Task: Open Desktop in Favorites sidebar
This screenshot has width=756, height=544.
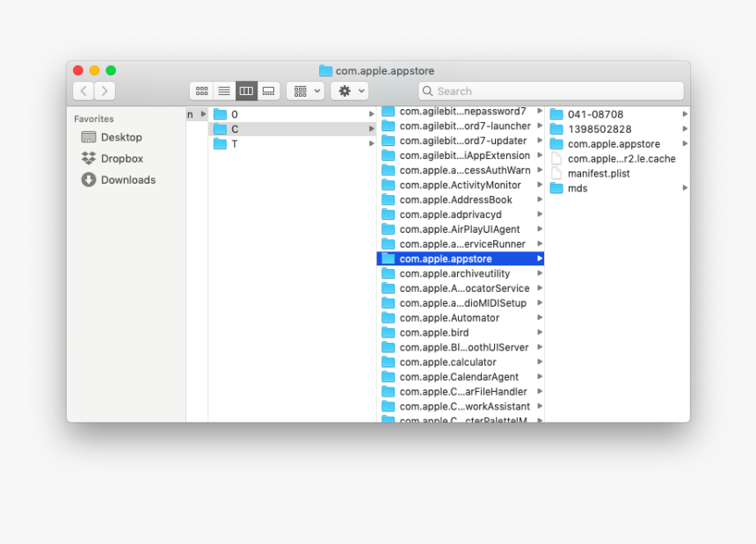Action: coord(112,137)
